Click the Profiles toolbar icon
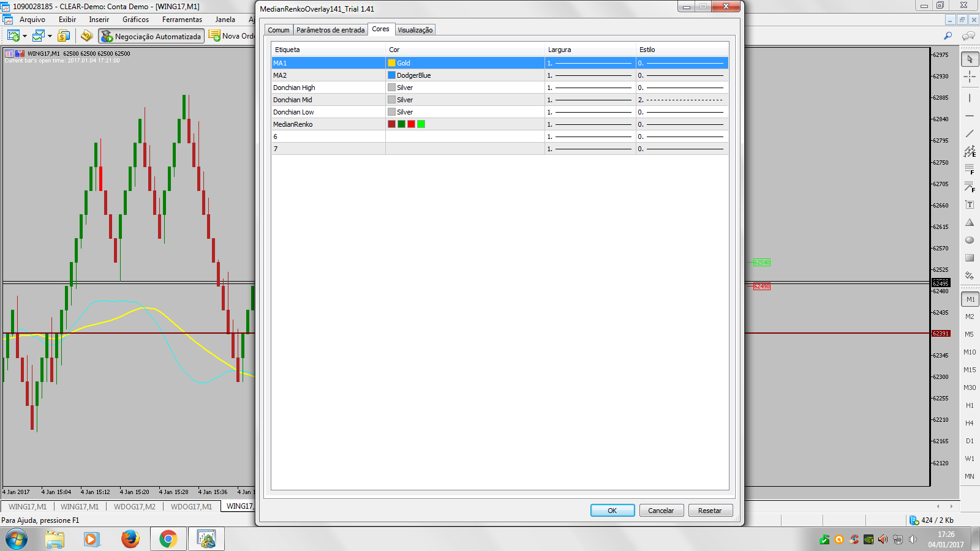980x551 pixels. (x=38, y=36)
